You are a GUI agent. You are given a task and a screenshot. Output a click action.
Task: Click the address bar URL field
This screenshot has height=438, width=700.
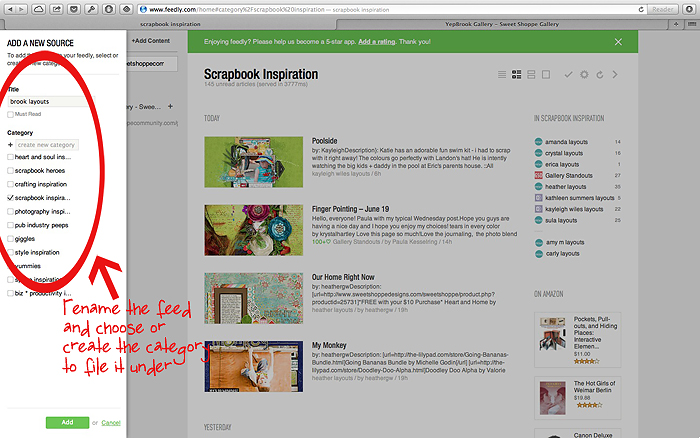[x=388, y=9]
